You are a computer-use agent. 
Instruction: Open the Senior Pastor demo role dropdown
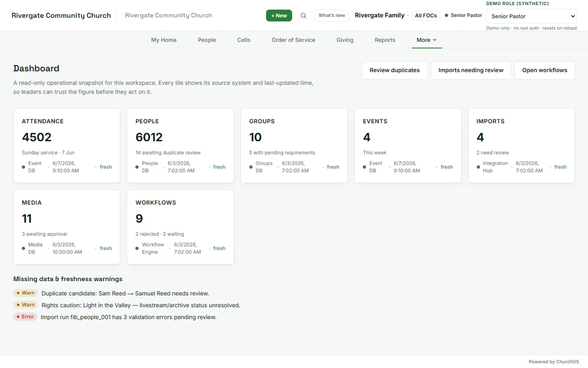[531, 16]
